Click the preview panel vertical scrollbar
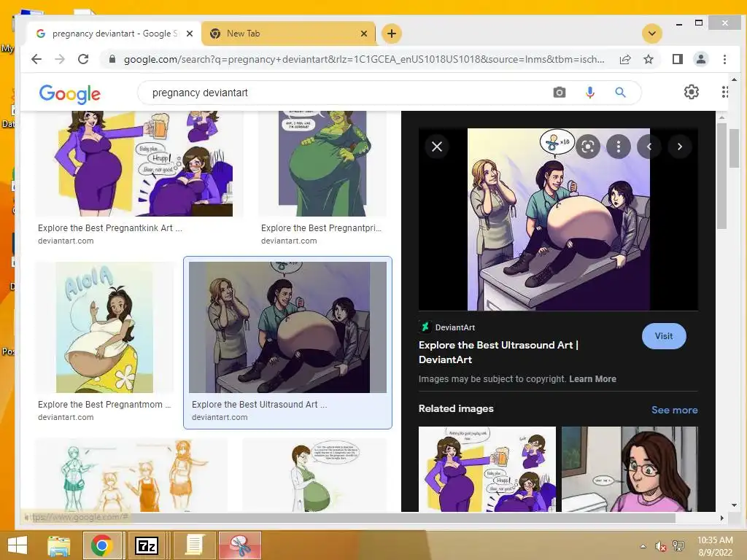Viewport: 747px width, 560px height. [x=721, y=175]
